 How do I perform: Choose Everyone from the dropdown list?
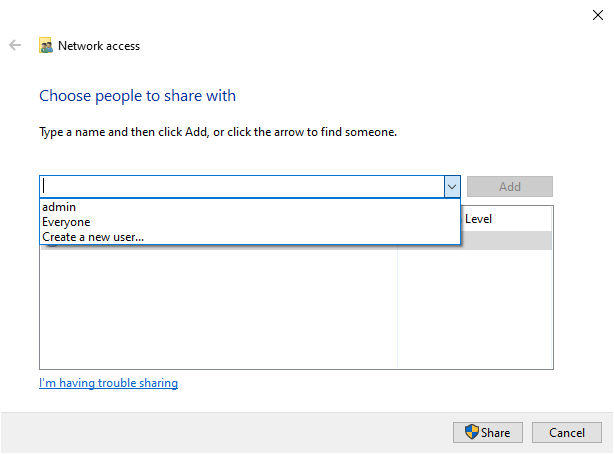[66, 222]
